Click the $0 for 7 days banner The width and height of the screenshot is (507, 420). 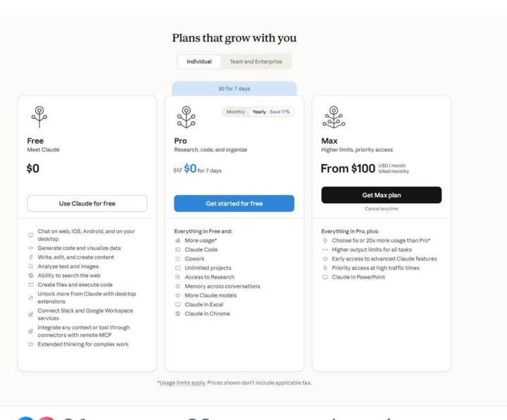pyautogui.click(x=234, y=89)
